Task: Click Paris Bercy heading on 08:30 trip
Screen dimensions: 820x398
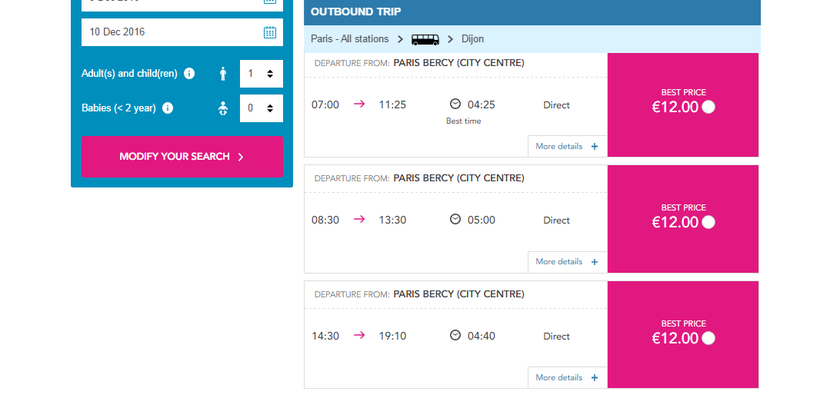Action: pyautogui.click(x=459, y=178)
